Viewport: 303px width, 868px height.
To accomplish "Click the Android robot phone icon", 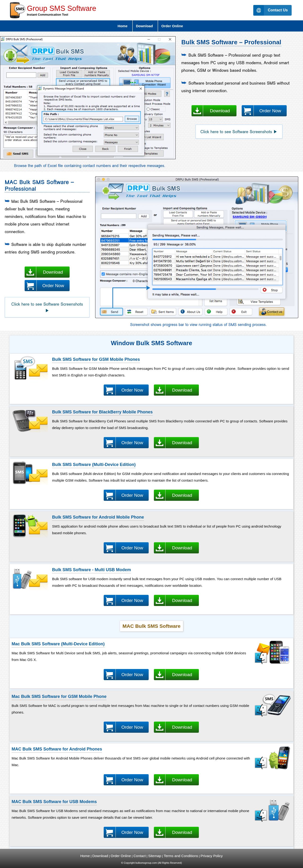I will (x=31, y=526).
